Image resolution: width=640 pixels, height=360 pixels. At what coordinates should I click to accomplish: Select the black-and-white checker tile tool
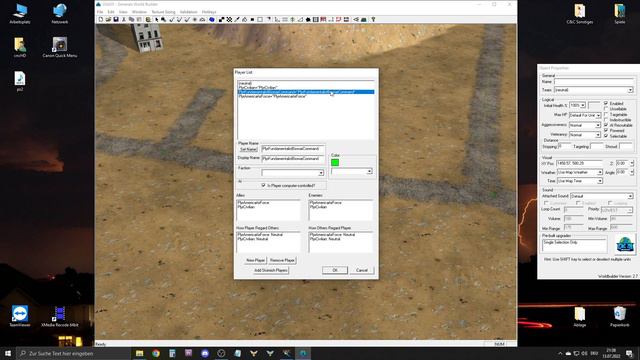[x=229, y=19]
